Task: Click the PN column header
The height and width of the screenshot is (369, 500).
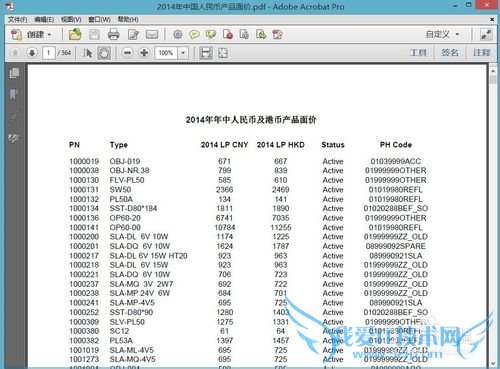Action: click(74, 145)
